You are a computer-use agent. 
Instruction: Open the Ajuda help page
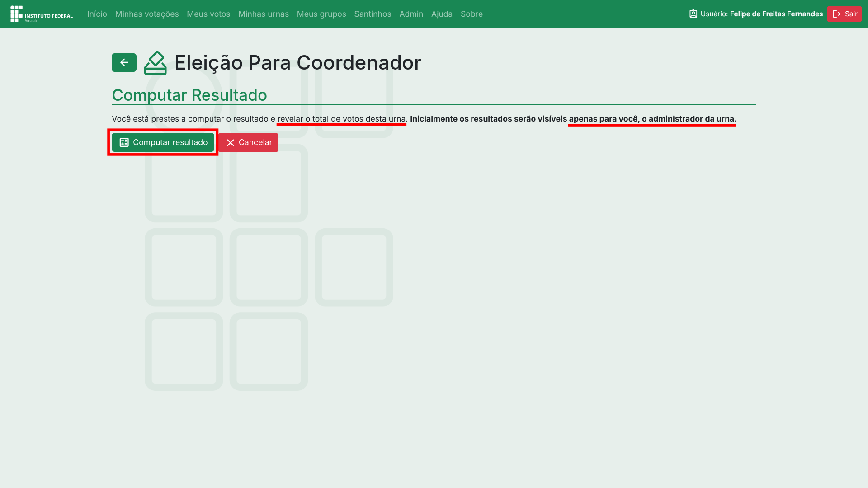click(442, 14)
